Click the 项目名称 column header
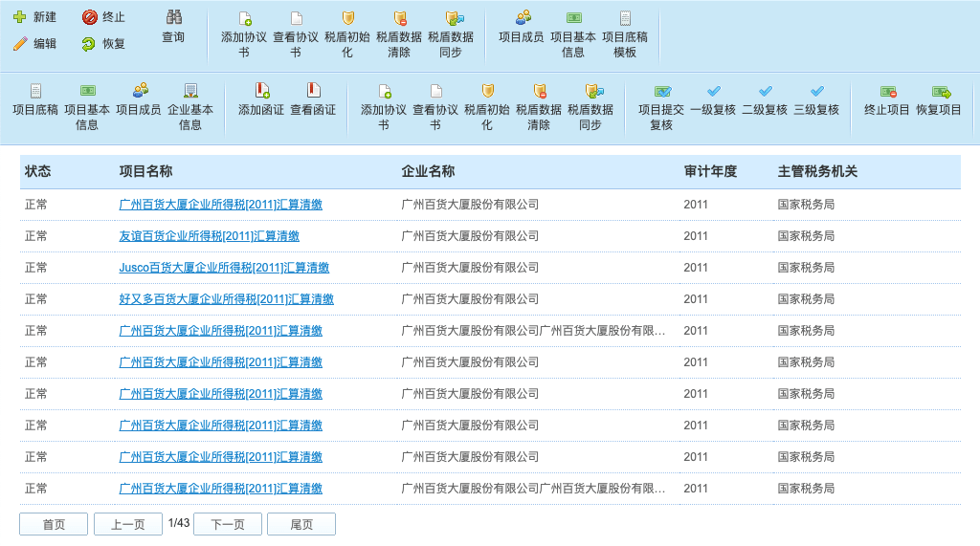 [x=145, y=171]
